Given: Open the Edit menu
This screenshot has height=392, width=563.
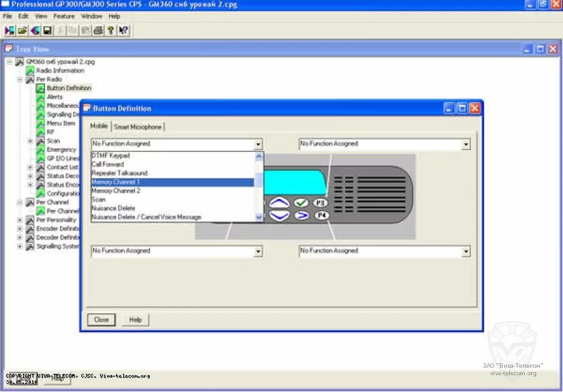Looking at the screenshot, I should pyautogui.click(x=23, y=16).
